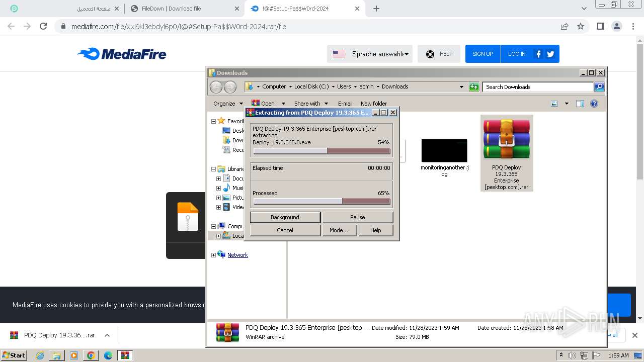Click MediaFire SIGN UP button
Viewport: 644px width, 362px height.
[x=482, y=54]
